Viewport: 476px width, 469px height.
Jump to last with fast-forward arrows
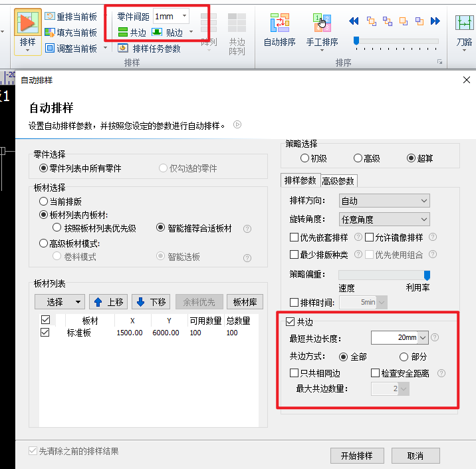435,21
